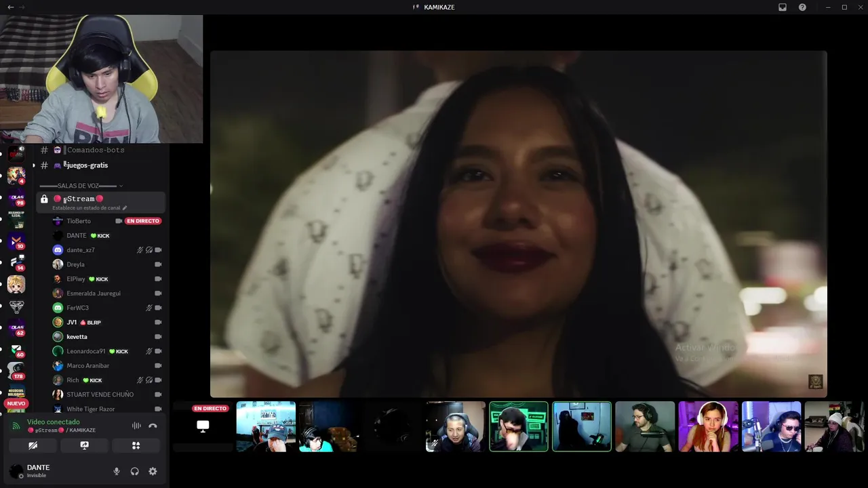Select the Stream voice channel

[100, 202]
